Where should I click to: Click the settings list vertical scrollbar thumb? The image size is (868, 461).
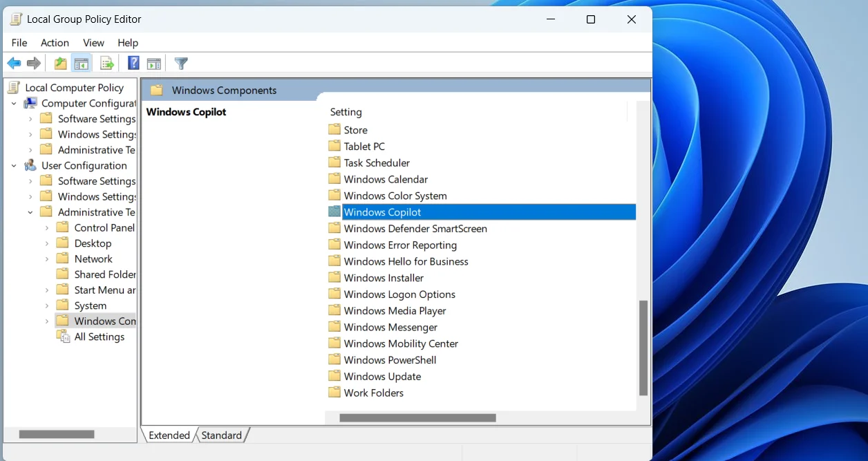643,348
